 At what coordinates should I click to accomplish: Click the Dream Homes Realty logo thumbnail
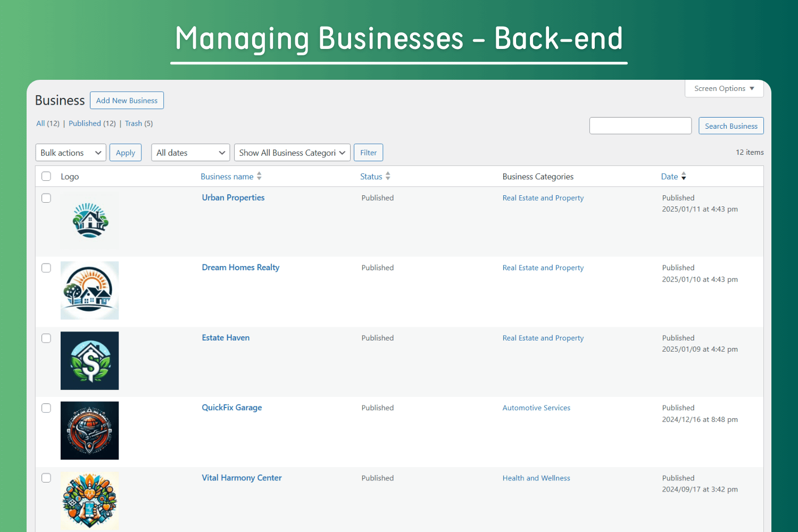coord(89,290)
